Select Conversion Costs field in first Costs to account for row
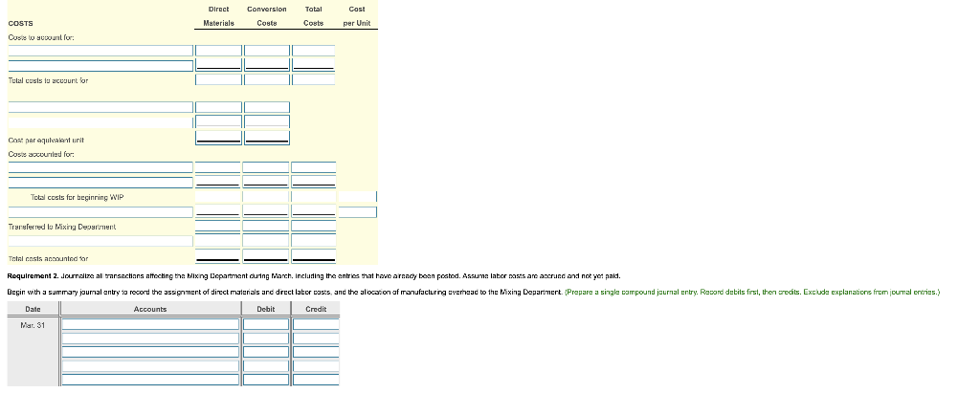The height and width of the screenshot is (393, 980). coord(267,51)
